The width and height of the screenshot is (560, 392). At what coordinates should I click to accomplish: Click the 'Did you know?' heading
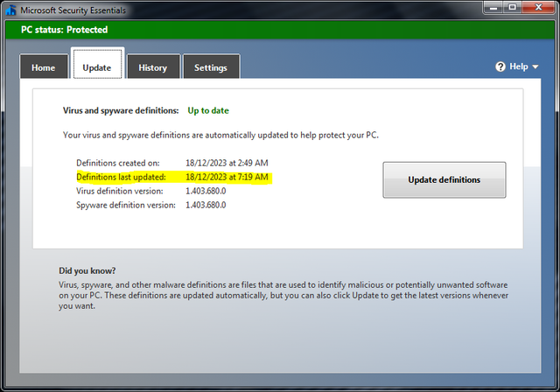pyautogui.click(x=87, y=271)
